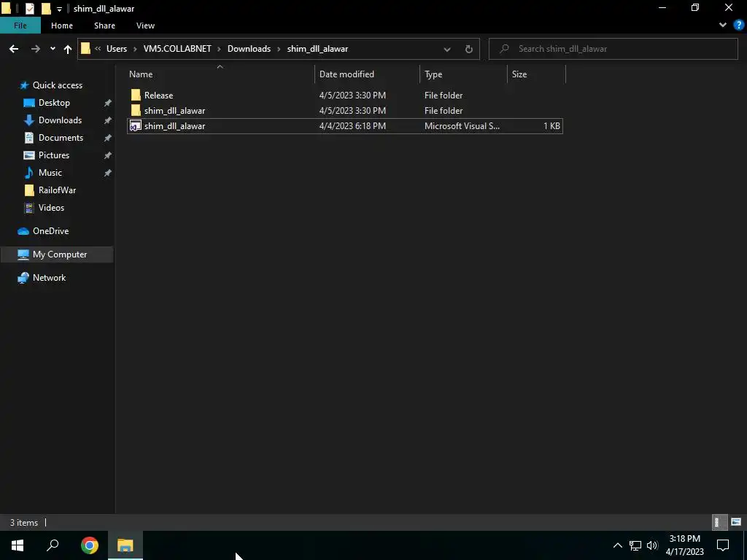Show hidden system tray icons
Image resolution: width=747 pixels, height=560 pixels.
617,545
